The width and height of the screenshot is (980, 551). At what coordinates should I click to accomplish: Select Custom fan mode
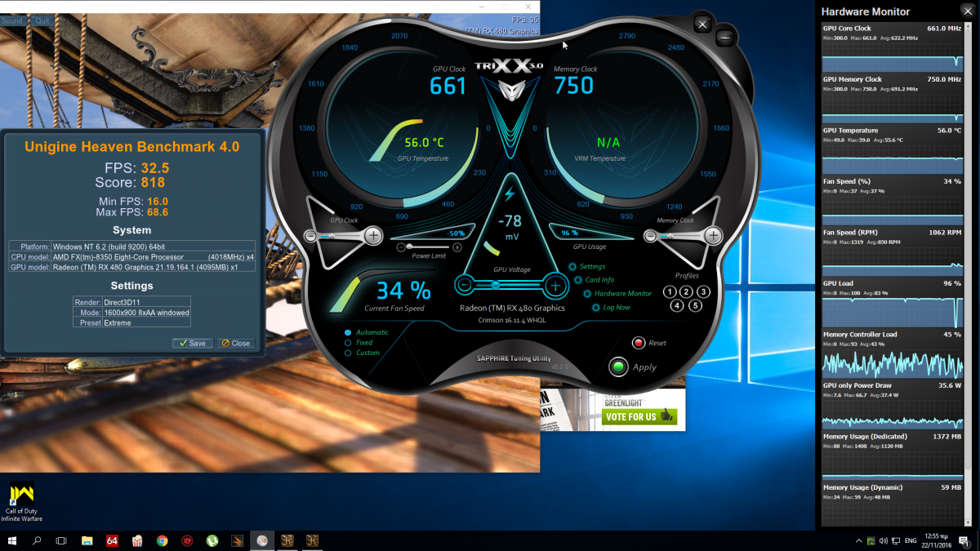362,353
